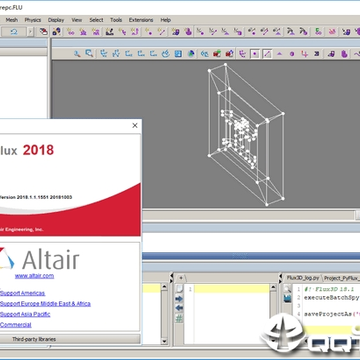The width and height of the screenshot is (360, 360).
Task: Open the Mesh menu
Action: 12,20
